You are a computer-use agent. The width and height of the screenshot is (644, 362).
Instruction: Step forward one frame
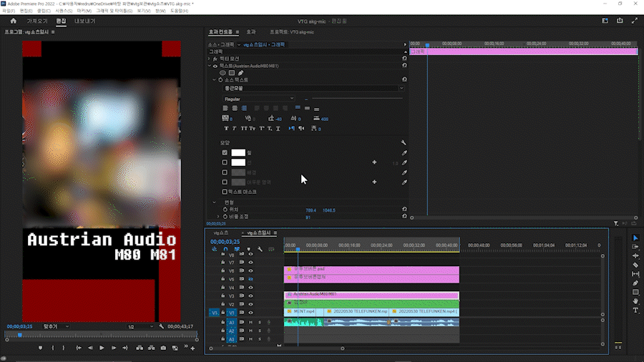[x=114, y=348]
